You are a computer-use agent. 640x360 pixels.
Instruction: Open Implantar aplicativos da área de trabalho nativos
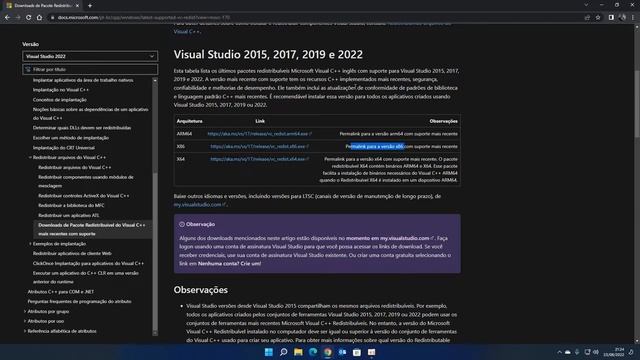coord(83,80)
